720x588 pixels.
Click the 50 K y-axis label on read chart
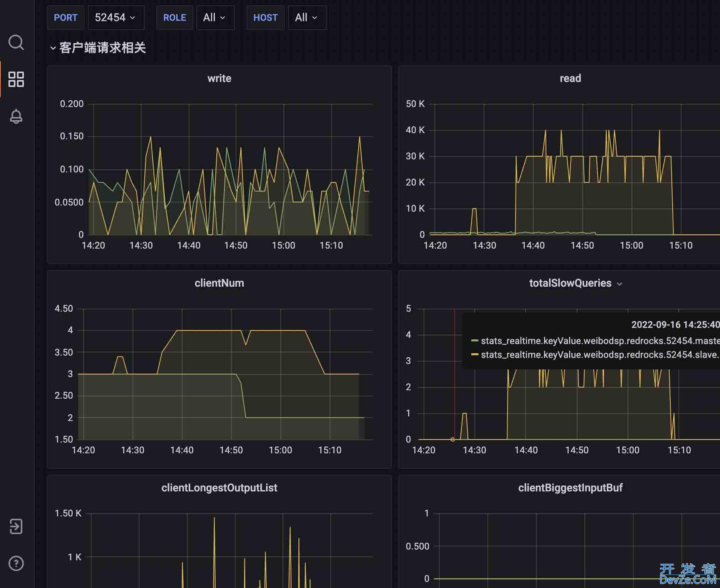coord(415,104)
